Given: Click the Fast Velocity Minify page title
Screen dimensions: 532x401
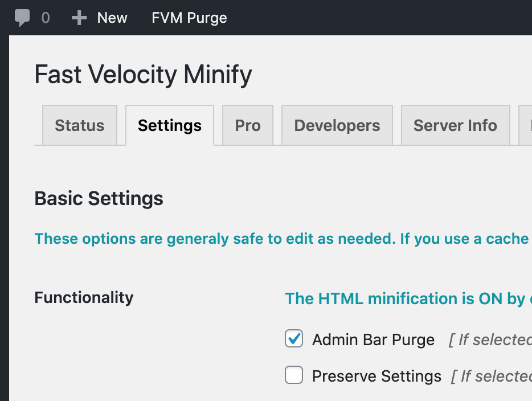Looking at the screenshot, I should tap(143, 75).
